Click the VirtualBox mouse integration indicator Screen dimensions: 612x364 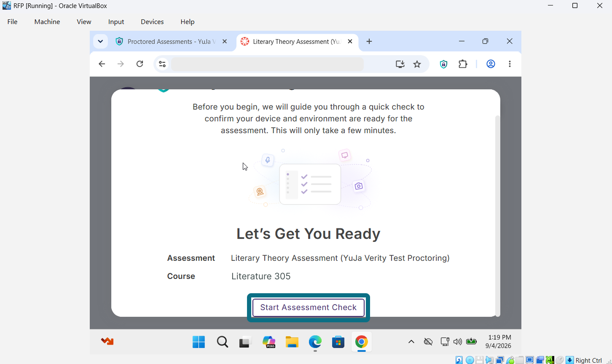click(x=560, y=360)
